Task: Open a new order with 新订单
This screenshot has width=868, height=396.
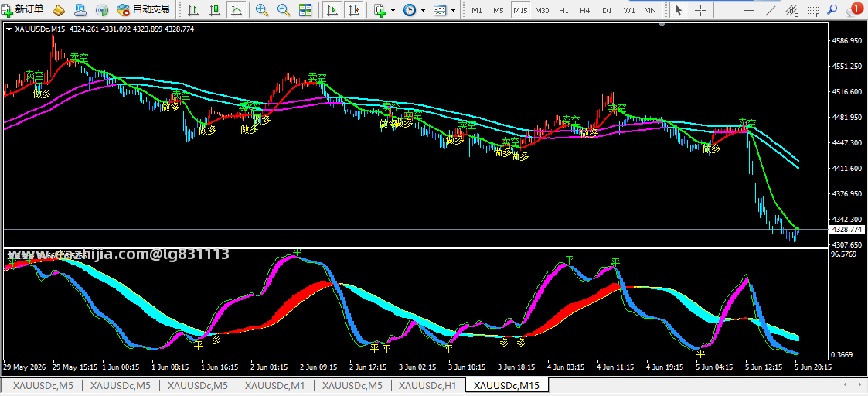Action: 24,9
